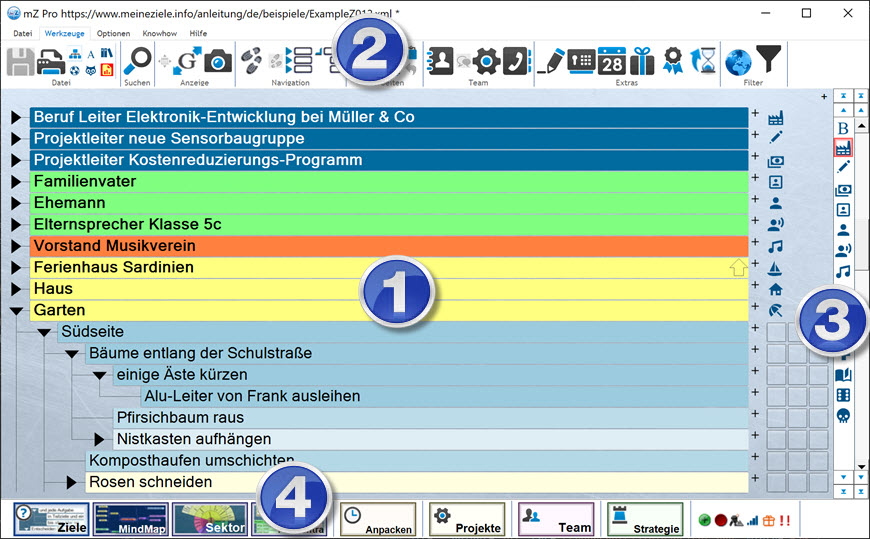Switch to the MindMap view button
This screenshot has height=539, width=870.
[x=130, y=520]
